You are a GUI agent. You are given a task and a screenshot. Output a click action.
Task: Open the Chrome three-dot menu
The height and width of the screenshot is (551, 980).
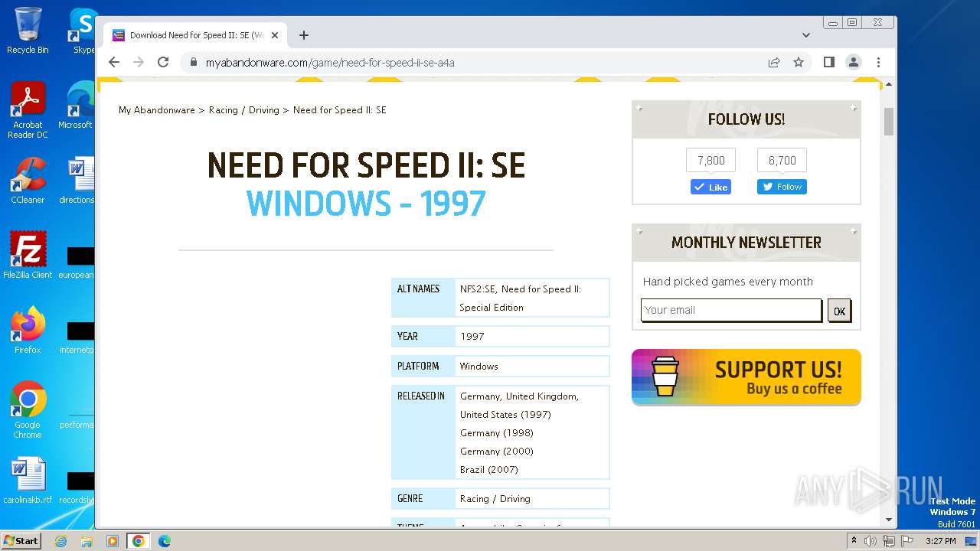click(878, 62)
